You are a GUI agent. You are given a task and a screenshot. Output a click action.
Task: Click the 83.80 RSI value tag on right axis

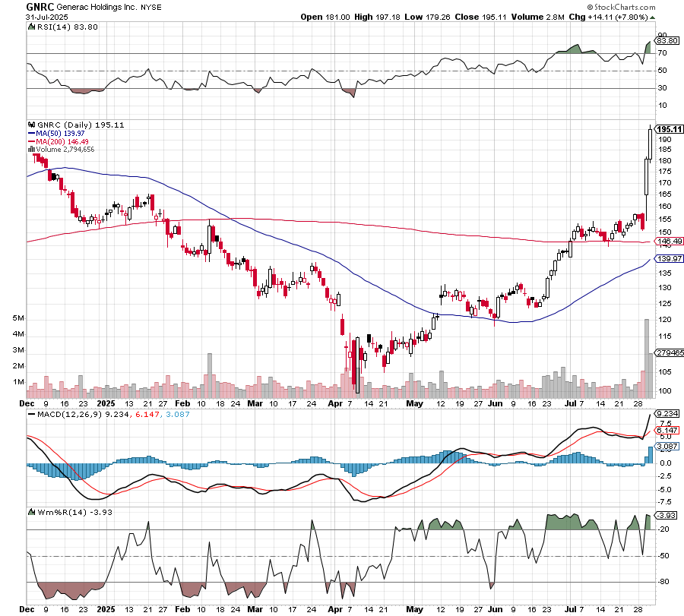pos(667,40)
